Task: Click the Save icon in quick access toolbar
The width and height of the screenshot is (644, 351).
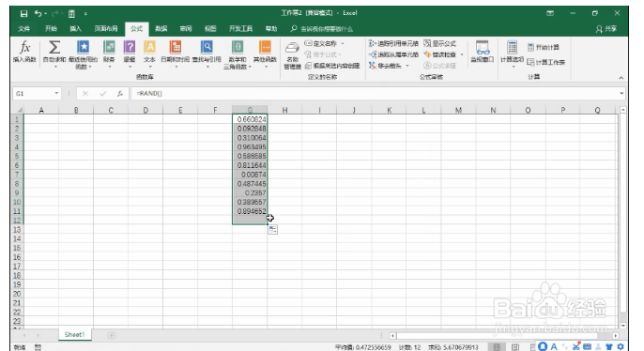Action: (23, 13)
